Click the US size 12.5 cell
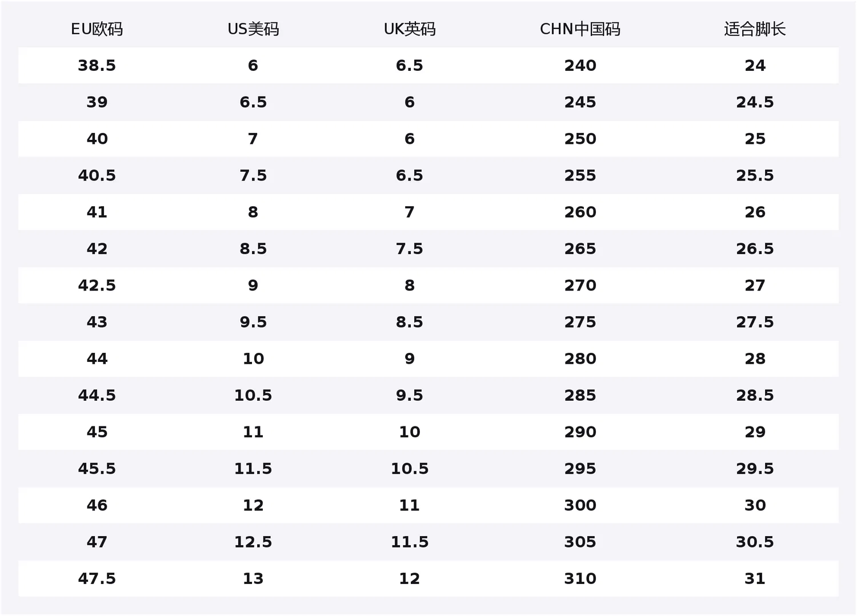The height and width of the screenshot is (616, 857). click(253, 542)
